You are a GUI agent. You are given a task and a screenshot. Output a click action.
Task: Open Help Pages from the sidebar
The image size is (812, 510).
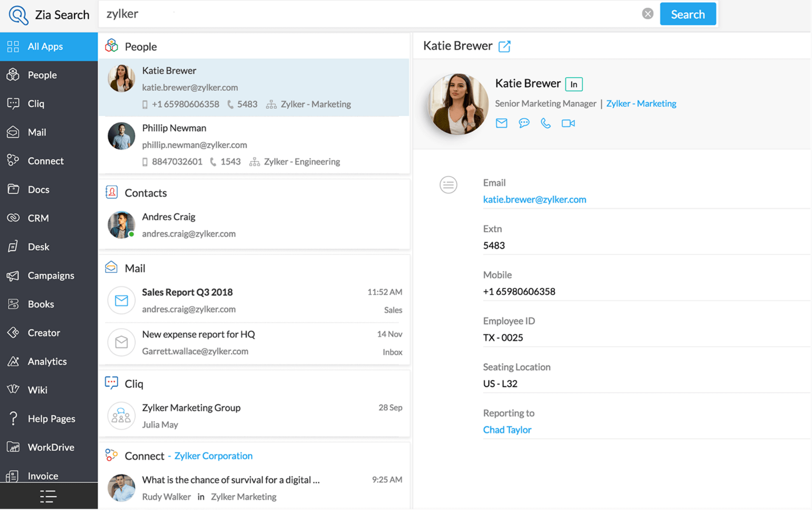[51, 418]
